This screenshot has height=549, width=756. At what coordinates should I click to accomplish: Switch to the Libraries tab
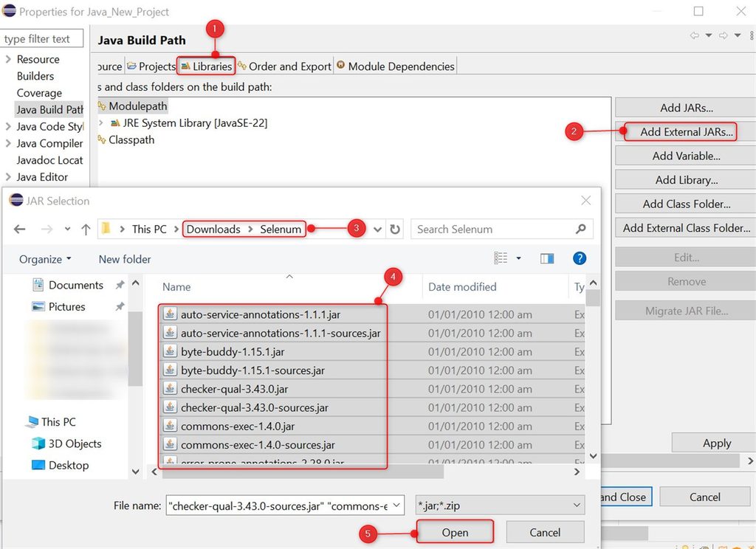[x=207, y=66]
